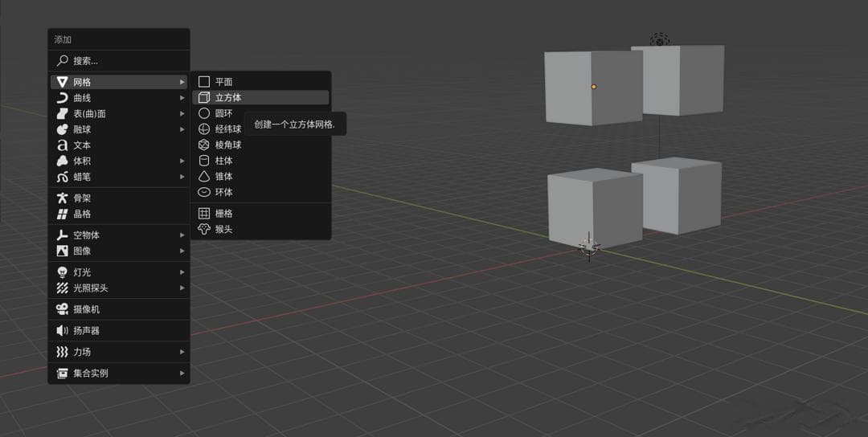Click the magnifier icon beside 搜索
The width and height of the screenshot is (868, 437).
[x=62, y=61]
